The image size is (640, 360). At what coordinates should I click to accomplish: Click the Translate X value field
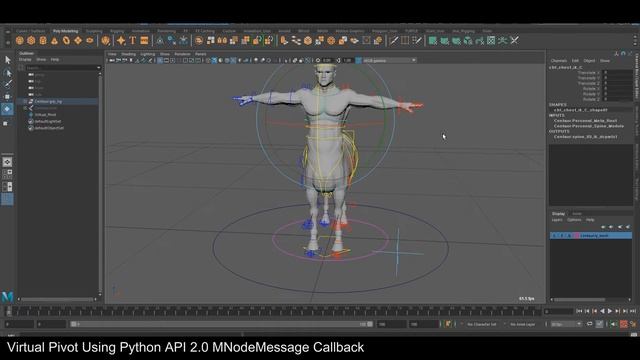[617, 73]
